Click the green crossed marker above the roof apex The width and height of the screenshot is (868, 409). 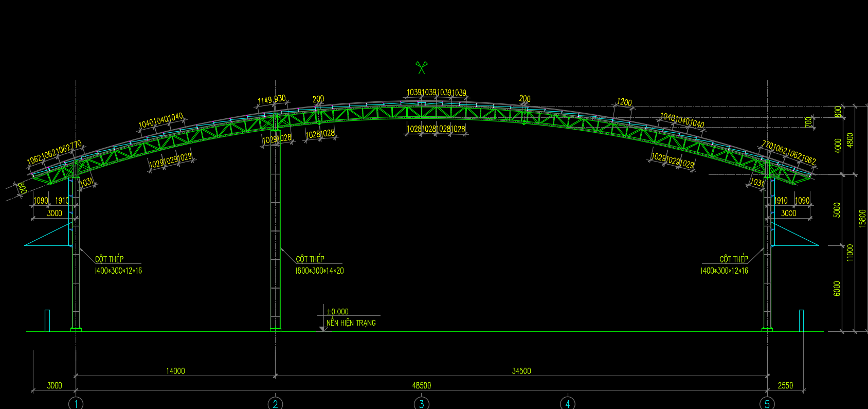421,67
